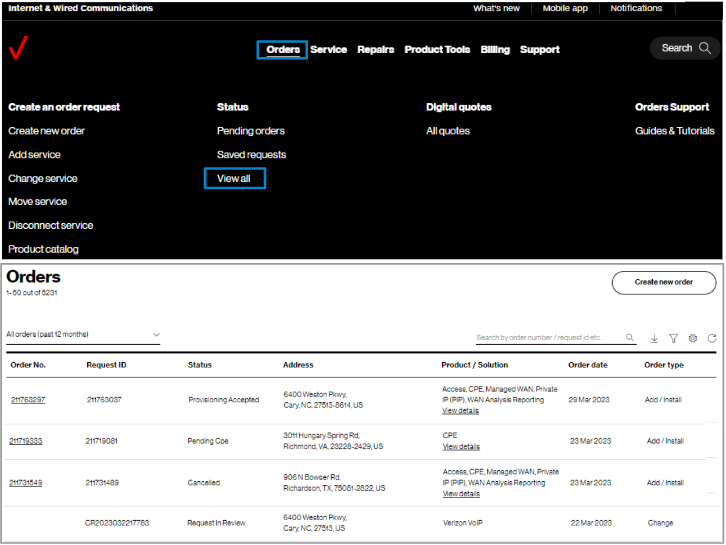The height and width of the screenshot is (545, 726).
Task: Open the filter funnel icon
Action: [x=674, y=338]
